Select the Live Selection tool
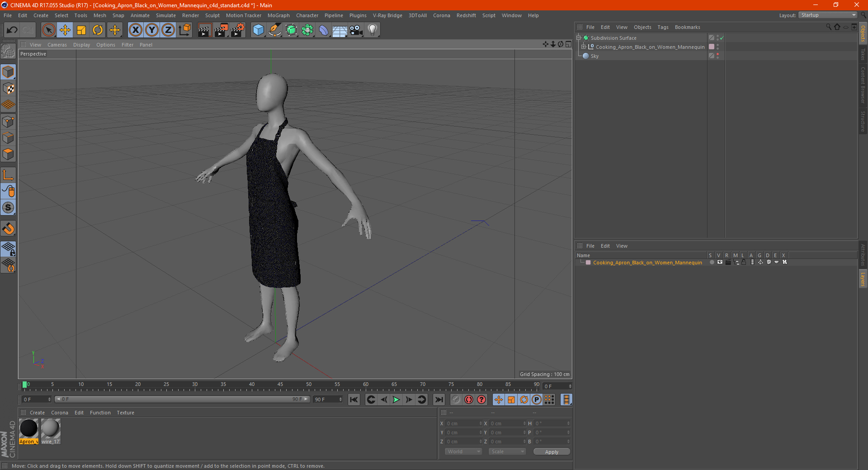 pos(48,30)
